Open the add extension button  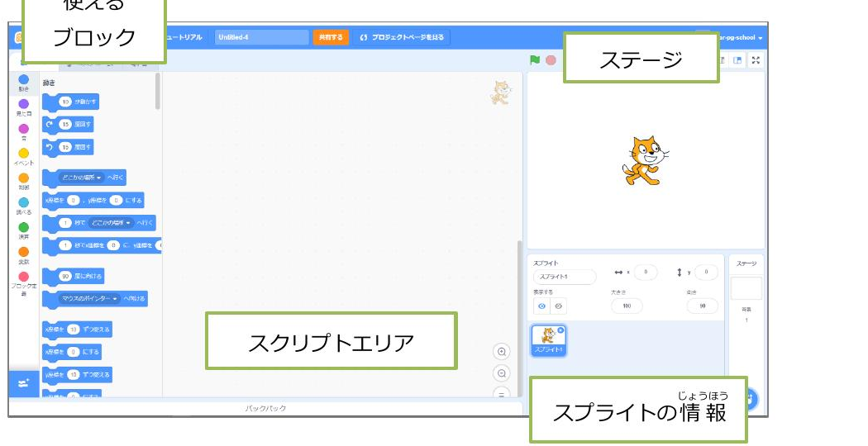[x=24, y=383]
